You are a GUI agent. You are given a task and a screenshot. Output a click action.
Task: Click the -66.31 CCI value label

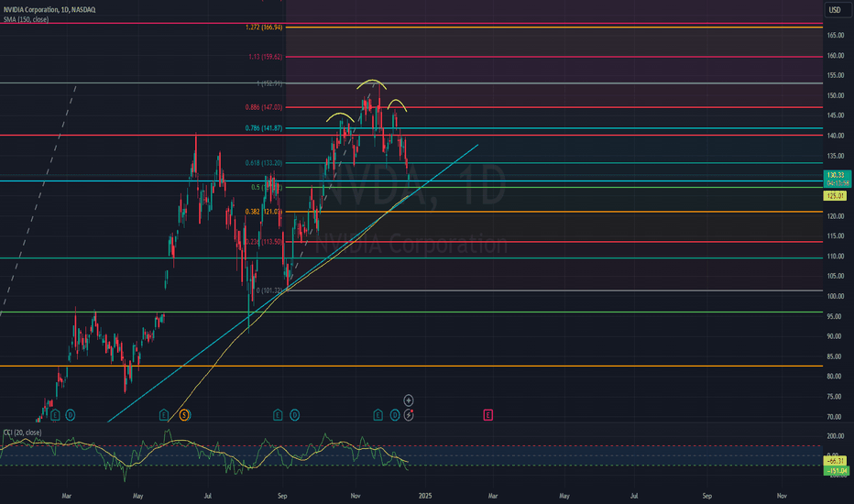click(x=836, y=461)
